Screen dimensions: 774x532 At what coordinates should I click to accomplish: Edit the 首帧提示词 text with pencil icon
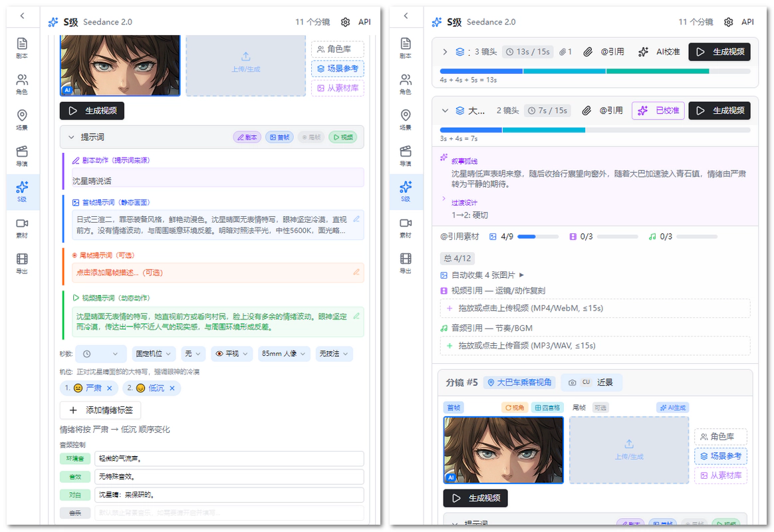(356, 219)
